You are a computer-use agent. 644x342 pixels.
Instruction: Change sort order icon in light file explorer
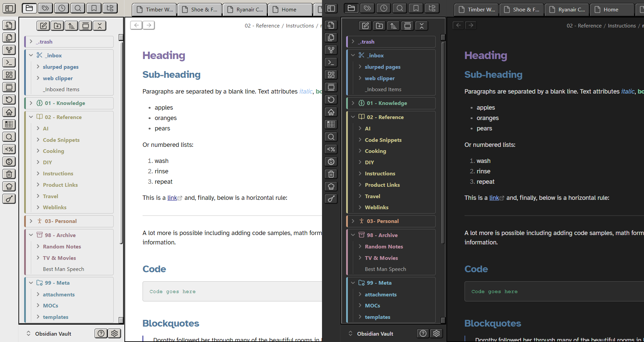tap(71, 26)
